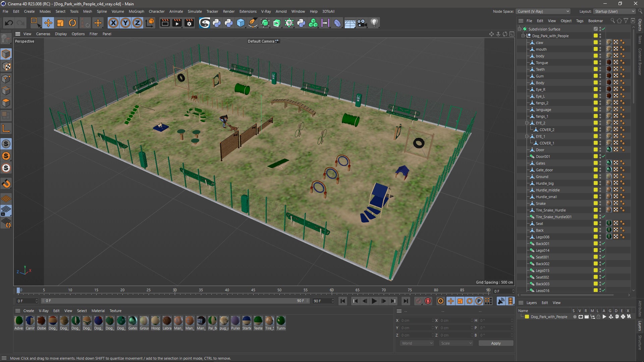
Task: Click the Autokeying button
Action: (428, 301)
